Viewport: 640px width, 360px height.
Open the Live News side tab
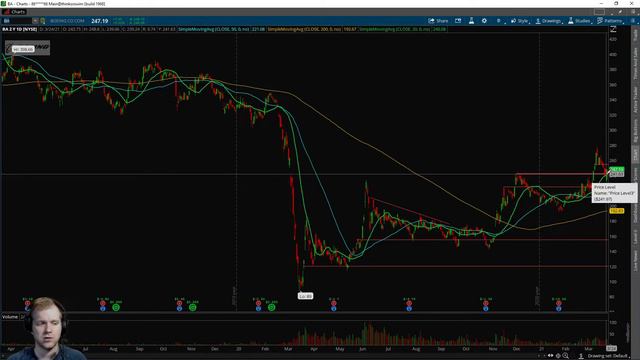click(635, 260)
